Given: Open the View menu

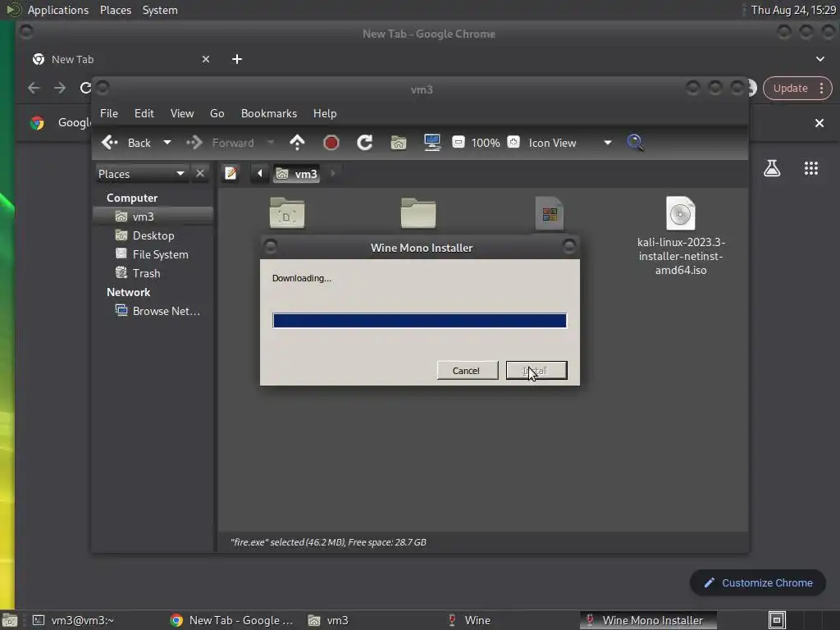Looking at the screenshot, I should coord(182,113).
